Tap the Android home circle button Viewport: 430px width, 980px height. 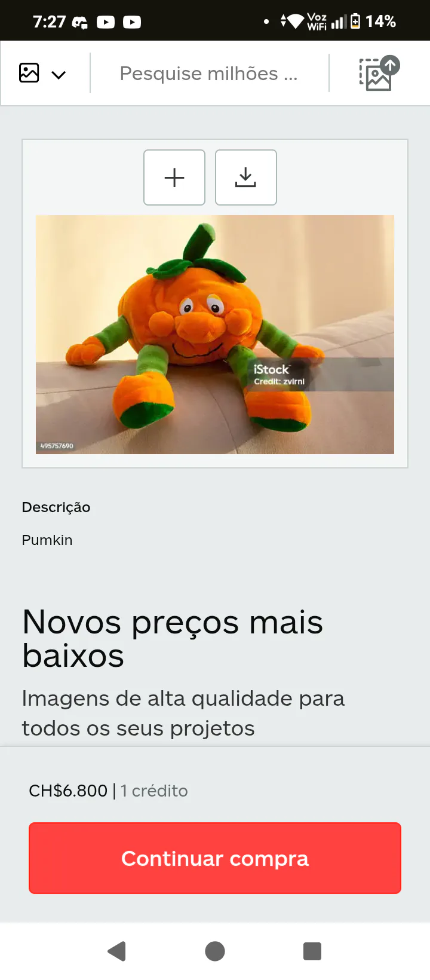click(215, 951)
